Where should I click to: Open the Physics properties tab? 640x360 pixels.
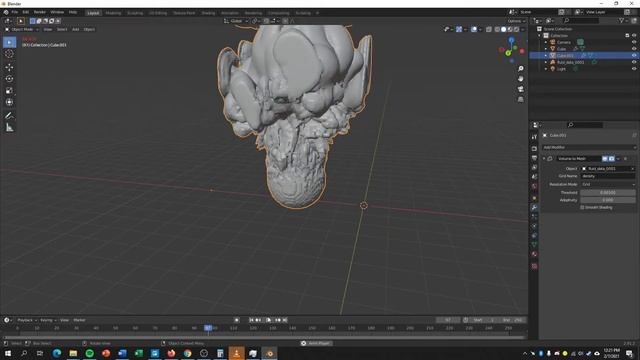(x=534, y=226)
